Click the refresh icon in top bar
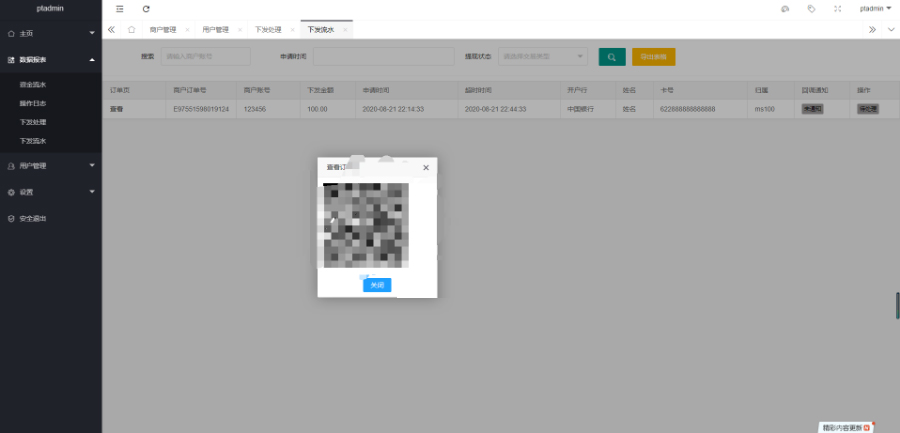This screenshot has width=900, height=433. tap(146, 8)
